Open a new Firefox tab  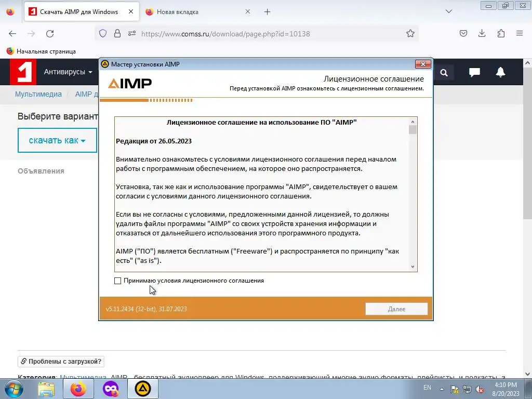coord(268,12)
